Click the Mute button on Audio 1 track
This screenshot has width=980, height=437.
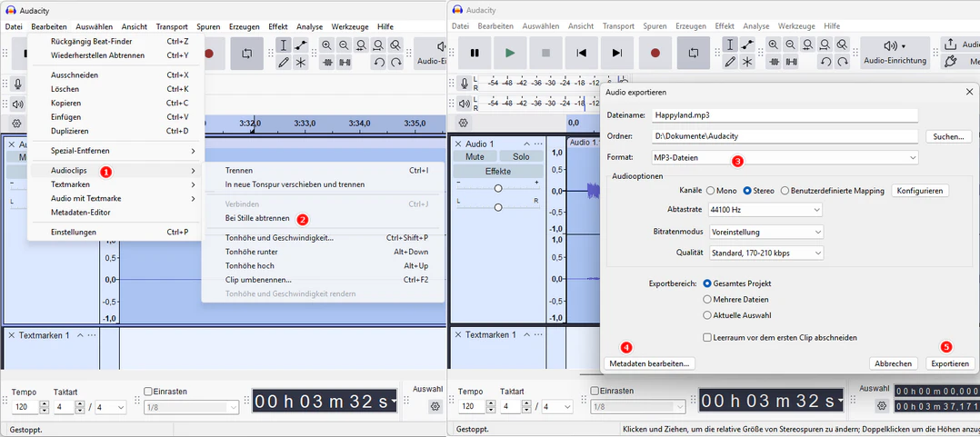pyautogui.click(x=475, y=156)
